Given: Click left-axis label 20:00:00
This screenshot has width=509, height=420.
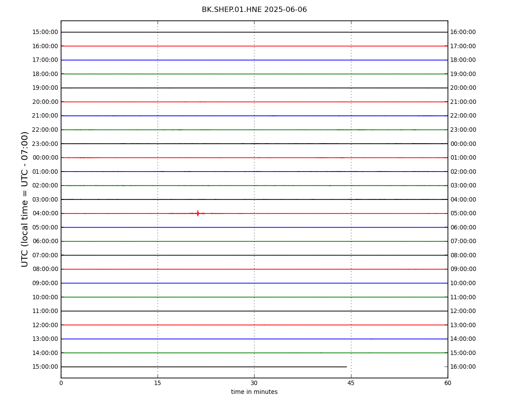Looking at the screenshot, I should click(45, 102).
